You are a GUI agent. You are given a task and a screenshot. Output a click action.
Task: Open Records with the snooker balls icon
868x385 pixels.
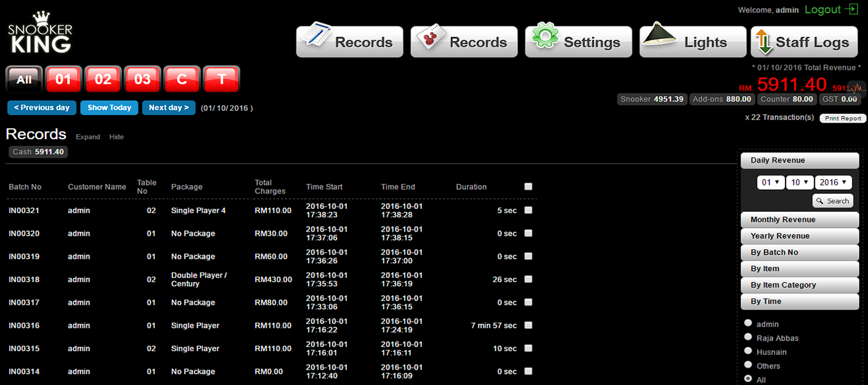pyautogui.click(x=464, y=41)
